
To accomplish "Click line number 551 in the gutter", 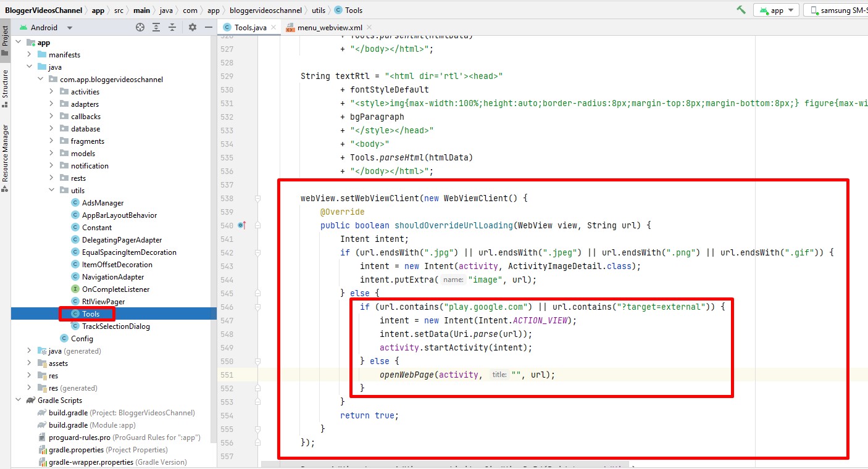I will click(x=227, y=375).
